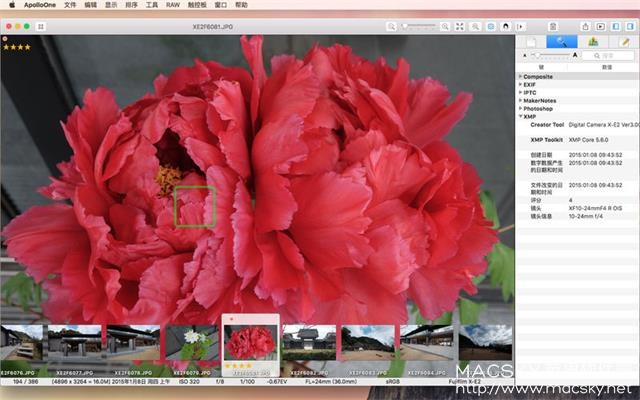Expand the IPTC metadata group

[520, 93]
